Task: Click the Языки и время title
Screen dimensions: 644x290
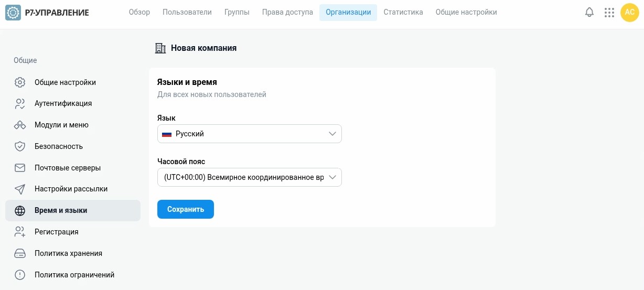Action: pos(187,82)
